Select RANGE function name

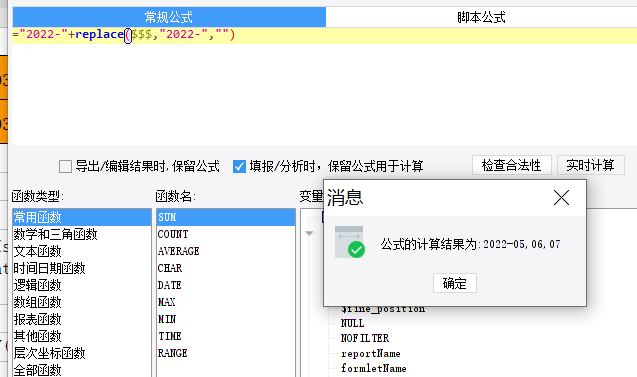(226, 353)
